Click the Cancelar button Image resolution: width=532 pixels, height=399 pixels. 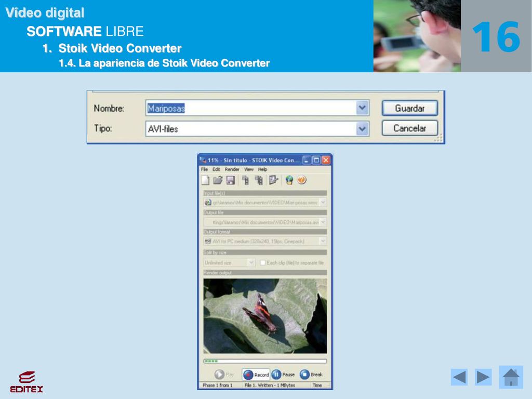(x=410, y=128)
